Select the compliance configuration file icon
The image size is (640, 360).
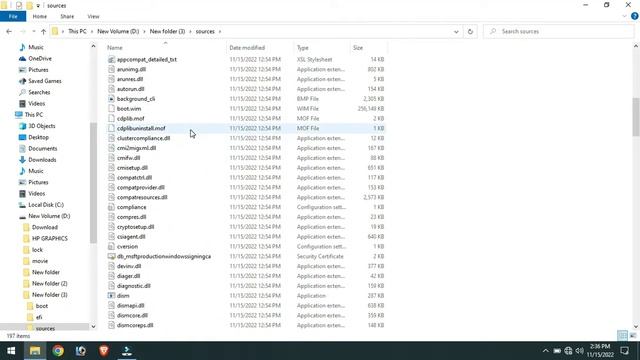coord(111,207)
